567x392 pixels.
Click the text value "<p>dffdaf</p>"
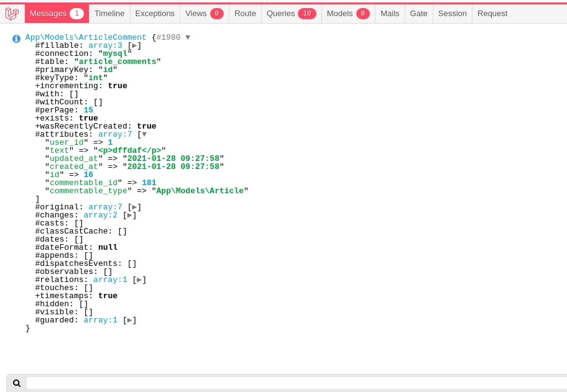coord(129,150)
